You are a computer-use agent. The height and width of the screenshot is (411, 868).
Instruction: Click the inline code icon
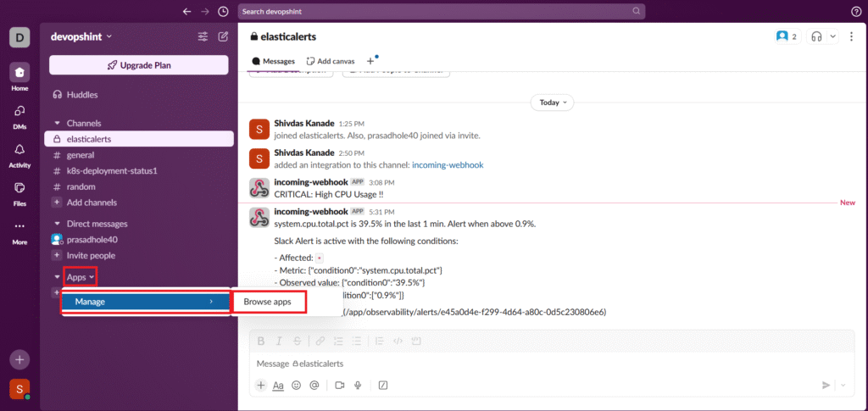(x=398, y=341)
